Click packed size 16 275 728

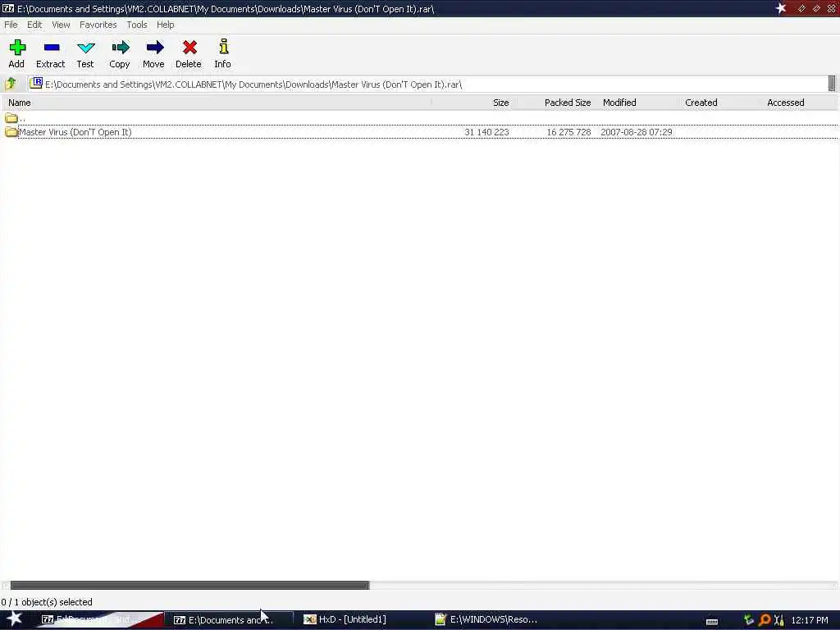[568, 132]
